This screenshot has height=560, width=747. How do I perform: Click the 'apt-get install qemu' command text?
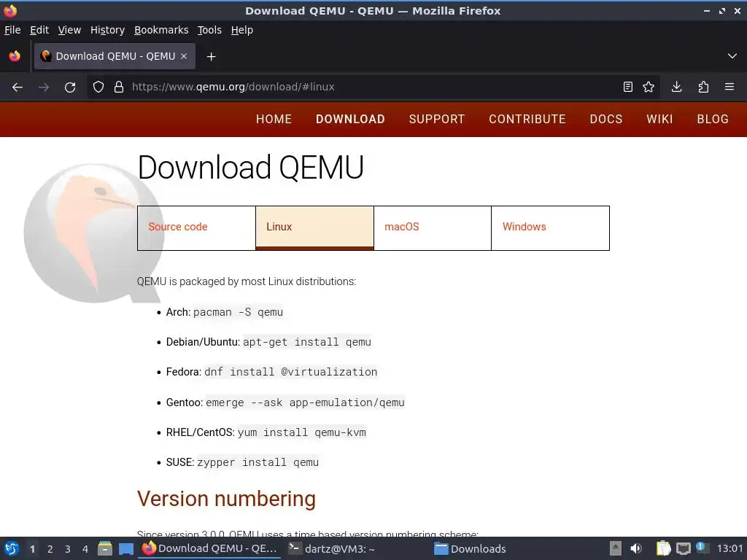pos(307,343)
